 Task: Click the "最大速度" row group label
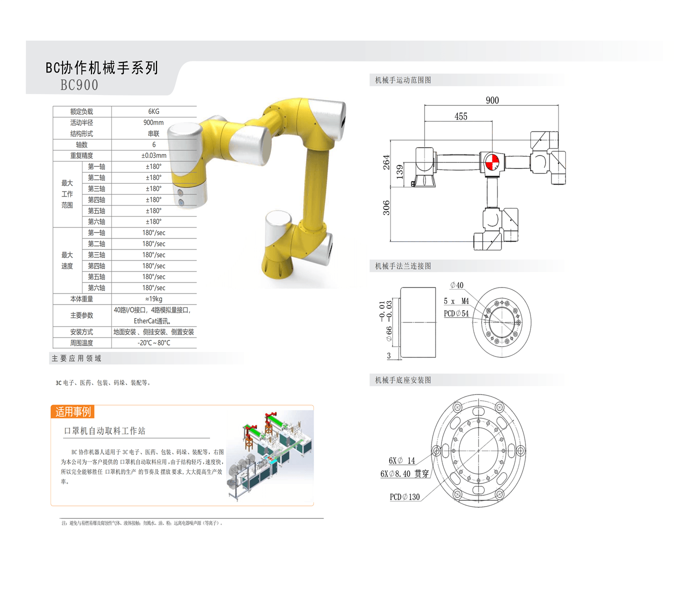[67, 260]
